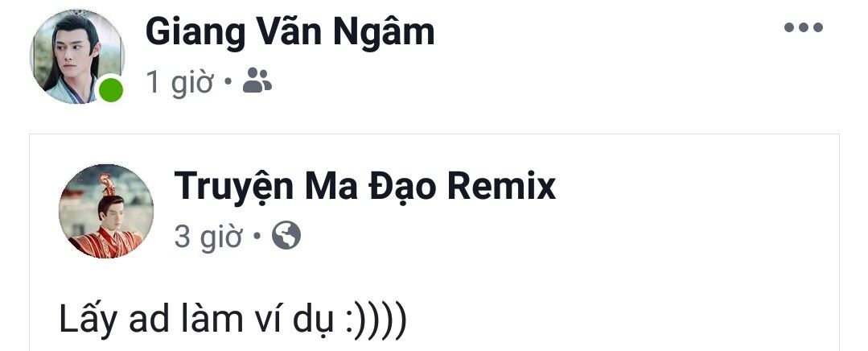
Task: Open Giang Vãn Ngâm's profile picture
Action: coord(77,56)
